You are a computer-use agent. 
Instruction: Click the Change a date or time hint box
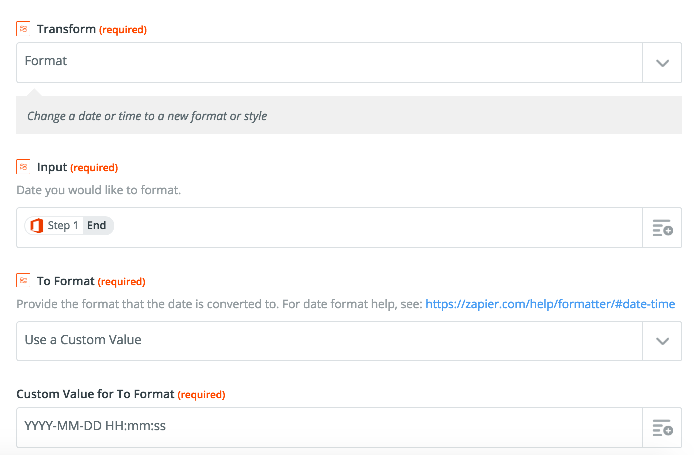click(x=349, y=115)
